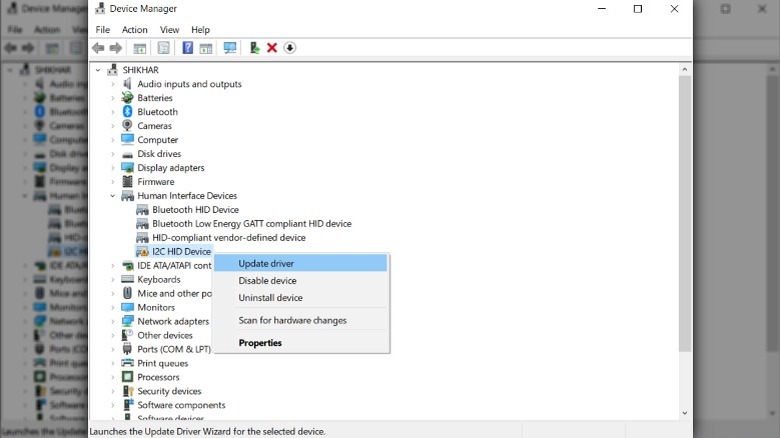The height and width of the screenshot is (438, 780).
Task: Click the Security devices icon
Action: point(128,391)
